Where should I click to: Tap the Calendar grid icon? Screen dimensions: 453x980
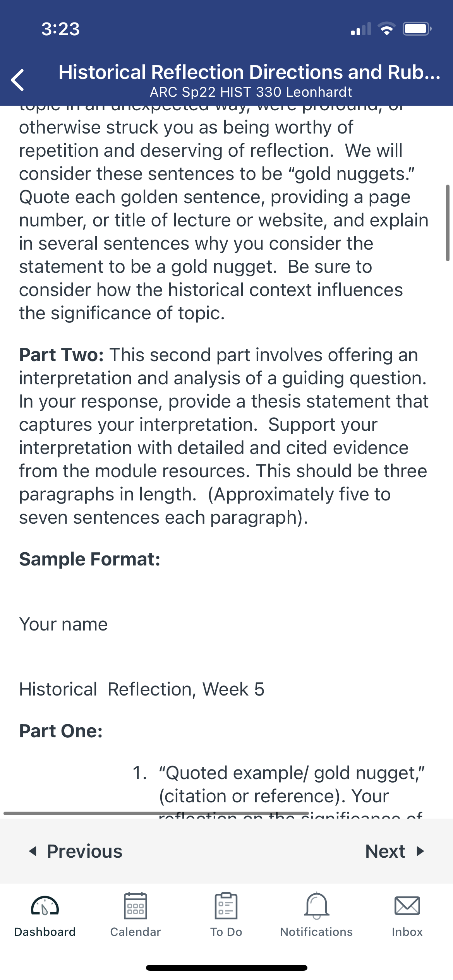[136, 906]
